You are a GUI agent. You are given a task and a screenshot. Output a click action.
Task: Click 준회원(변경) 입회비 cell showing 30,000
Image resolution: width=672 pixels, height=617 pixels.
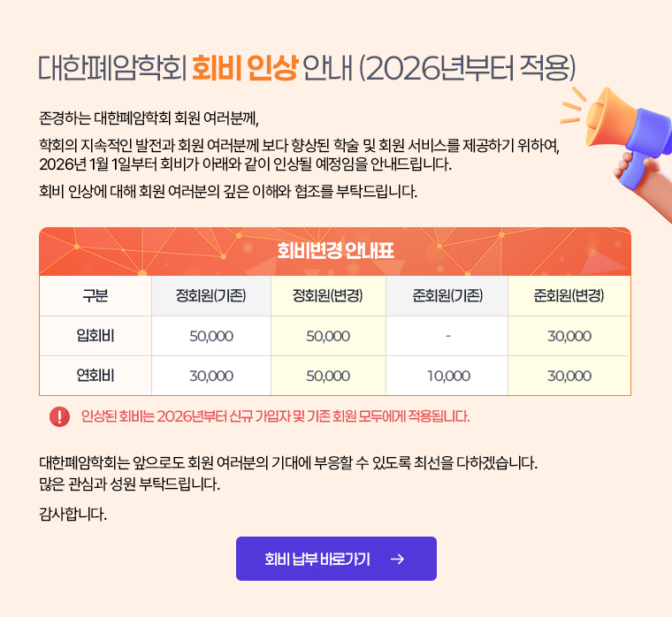[x=569, y=336]
